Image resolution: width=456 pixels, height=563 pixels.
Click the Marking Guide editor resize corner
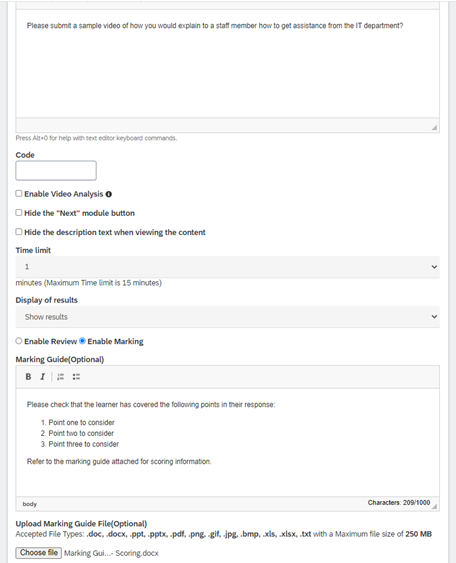point(434,506)
